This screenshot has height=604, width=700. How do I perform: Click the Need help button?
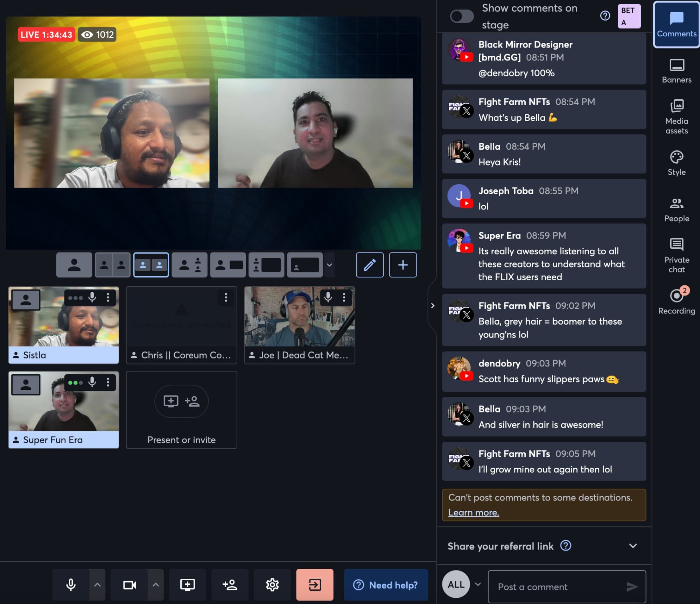click(386, 584)
